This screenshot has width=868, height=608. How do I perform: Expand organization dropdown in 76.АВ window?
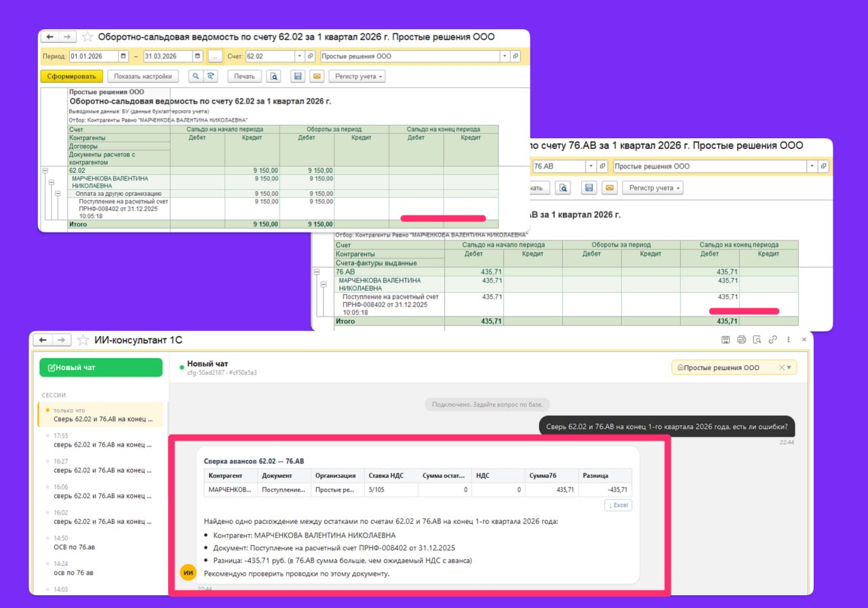(x=812, y=166)
